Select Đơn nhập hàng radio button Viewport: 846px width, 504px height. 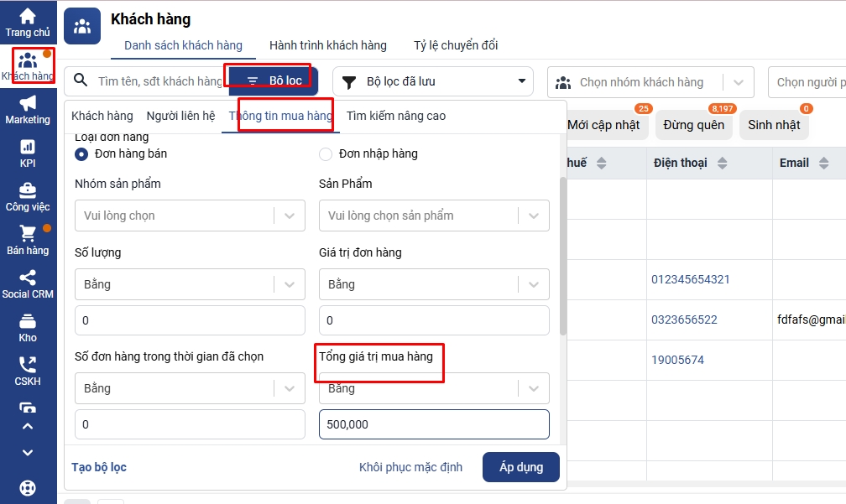[x=326, y=153]
